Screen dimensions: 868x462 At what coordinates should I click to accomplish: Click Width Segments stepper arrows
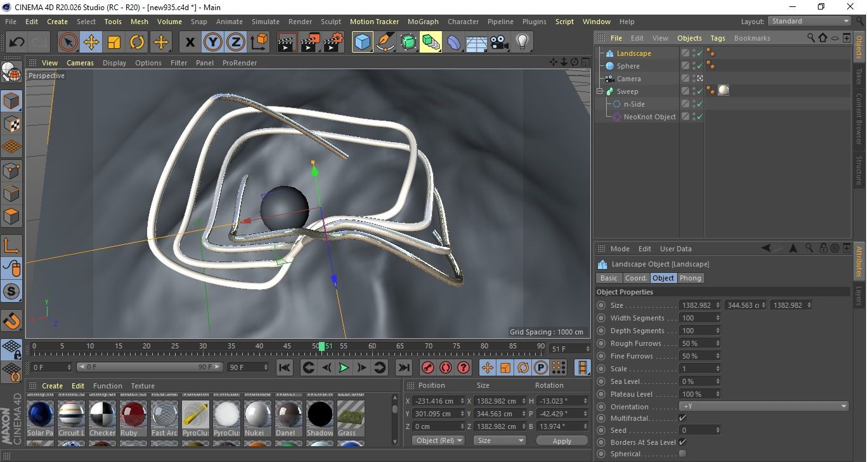tap(718, 318)
